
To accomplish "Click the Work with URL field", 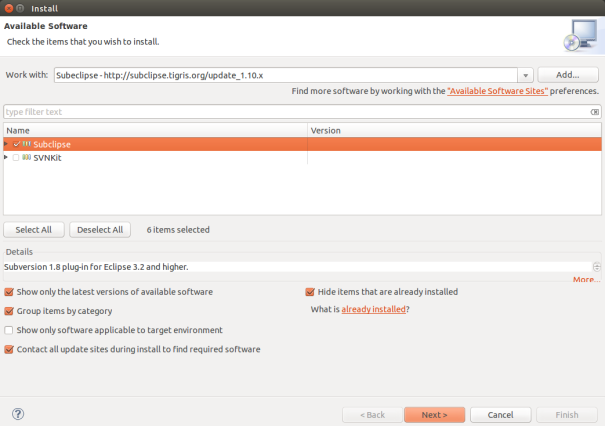I will tap(286, 75).
